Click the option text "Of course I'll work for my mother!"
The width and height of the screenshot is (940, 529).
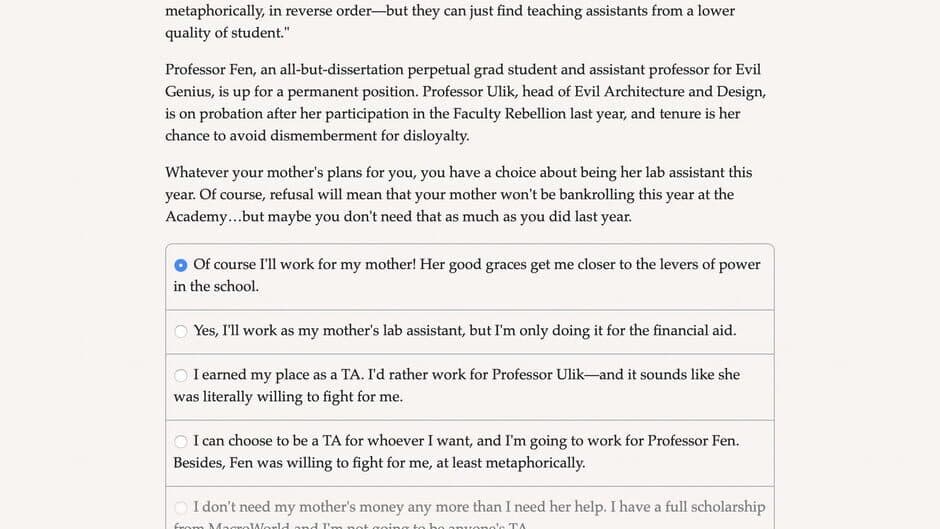point(305,264)
